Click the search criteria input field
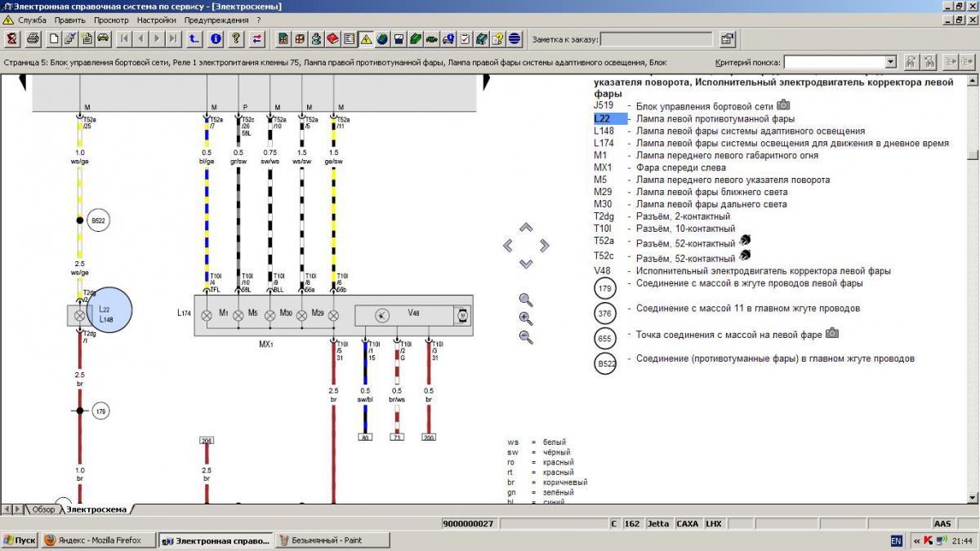Viewport: 980px width, 551px height. click(x=835, y=62)
